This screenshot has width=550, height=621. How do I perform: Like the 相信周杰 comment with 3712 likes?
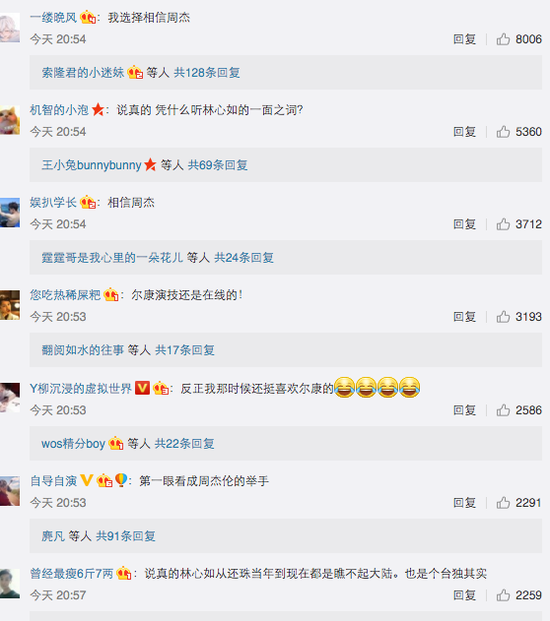pyautogui.click(x=503, y=224)
